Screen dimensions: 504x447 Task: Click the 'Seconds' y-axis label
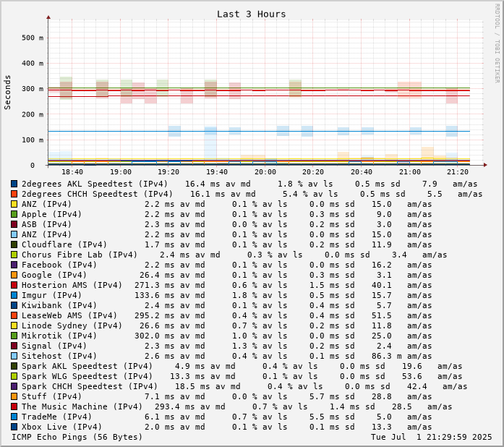[7, 93]
